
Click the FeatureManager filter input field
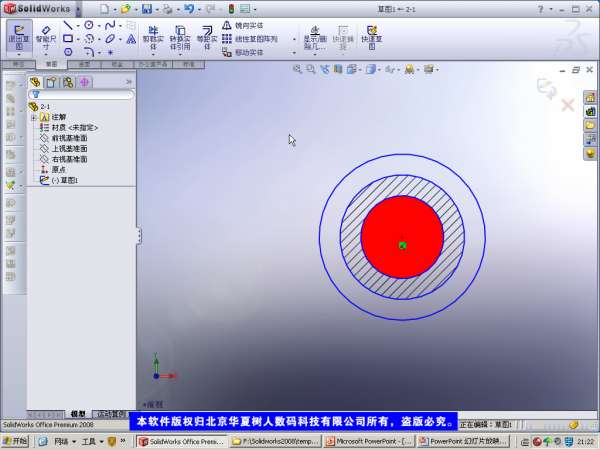coord(81,95)
